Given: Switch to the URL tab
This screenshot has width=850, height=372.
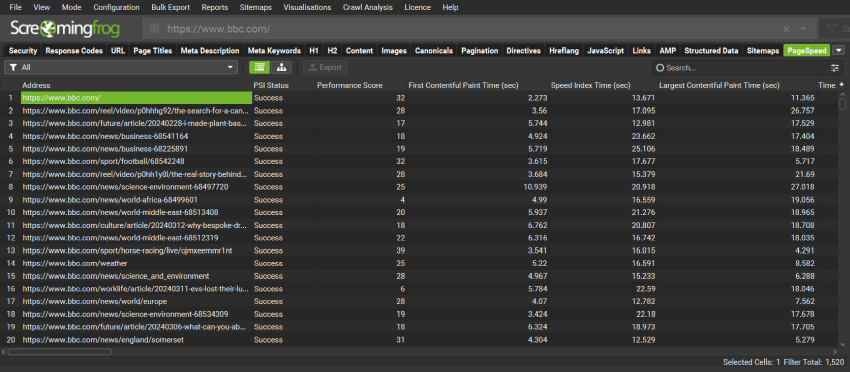Looking at the screenshot, I should pyautogui.click(x=118, y=50).
